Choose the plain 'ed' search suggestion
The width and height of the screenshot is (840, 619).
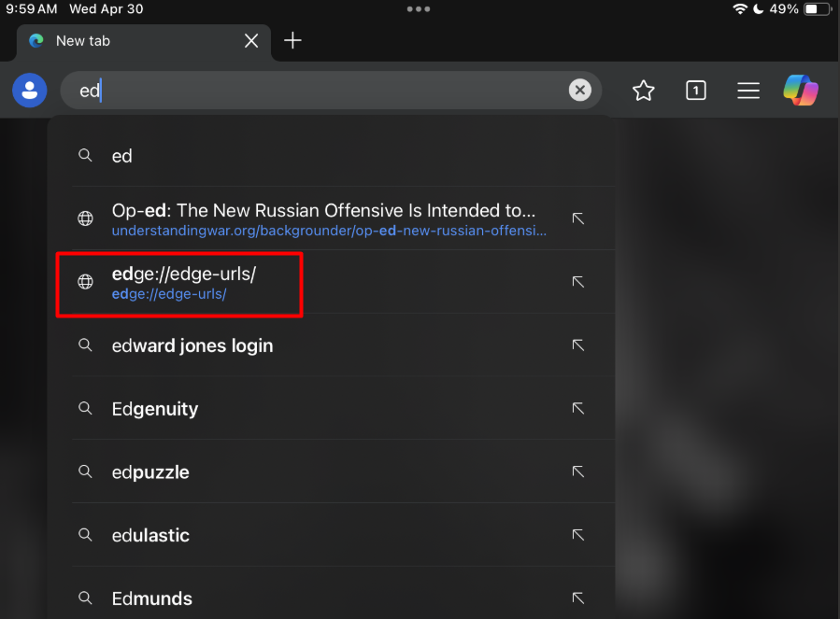tap(343, 156)
